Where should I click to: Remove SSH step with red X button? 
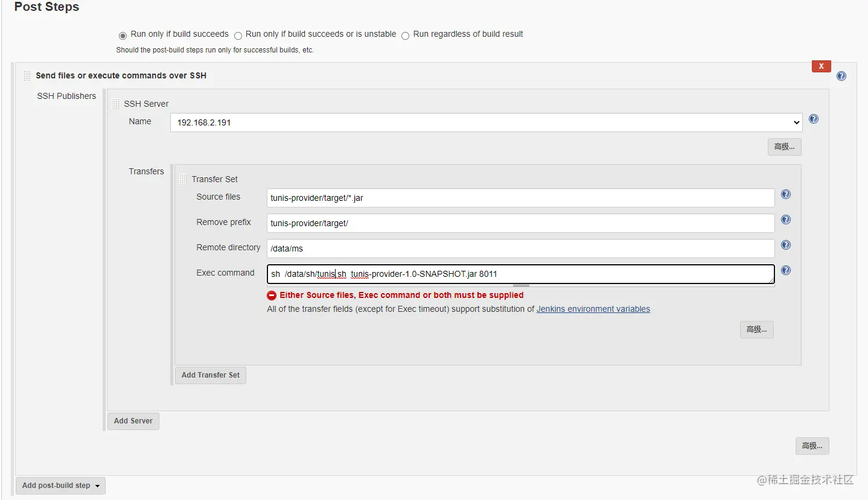[821, 66]
